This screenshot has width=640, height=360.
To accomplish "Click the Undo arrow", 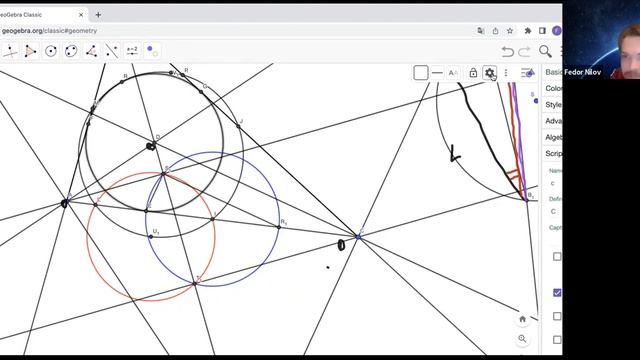I will (x=507, y=51).
